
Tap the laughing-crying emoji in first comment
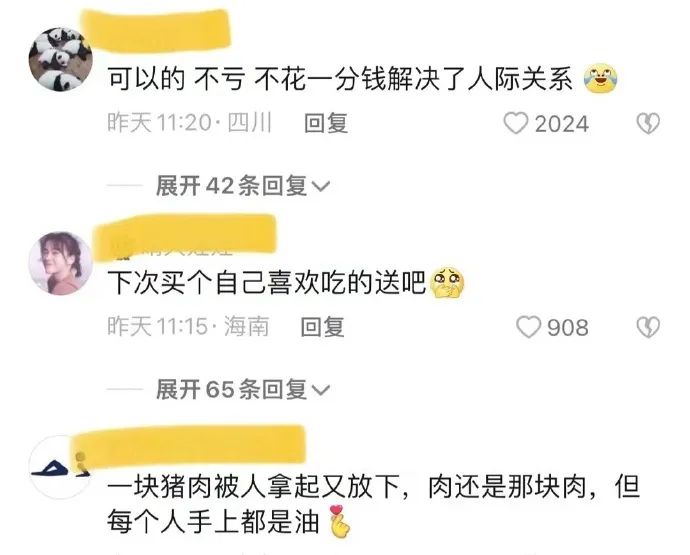[x=600, y=79]
